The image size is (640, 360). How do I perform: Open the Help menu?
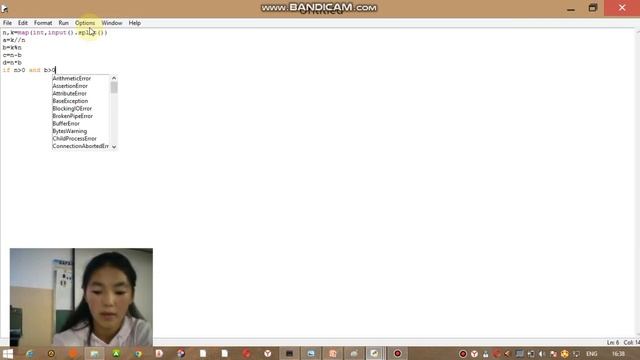pos(135,23)
